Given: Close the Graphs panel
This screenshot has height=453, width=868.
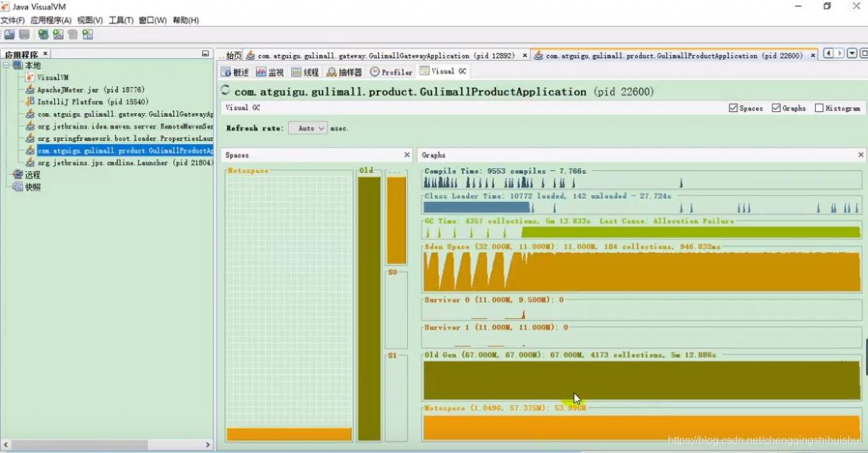Looking at the screenshot, I should [x=861, y=155].
